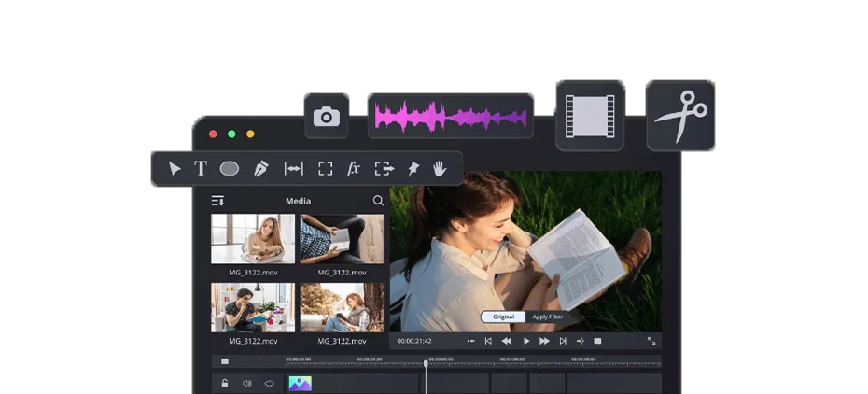The height and width of the screenshot is (394, 868).
Task: Skip to next frame marker
Action: coord(563,341)
